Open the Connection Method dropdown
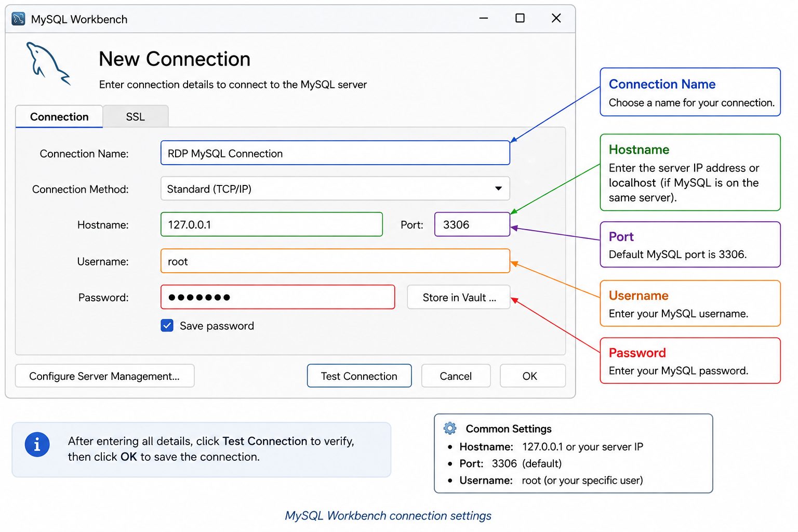This screenshot has width=798, height=532. coord(335,189)
